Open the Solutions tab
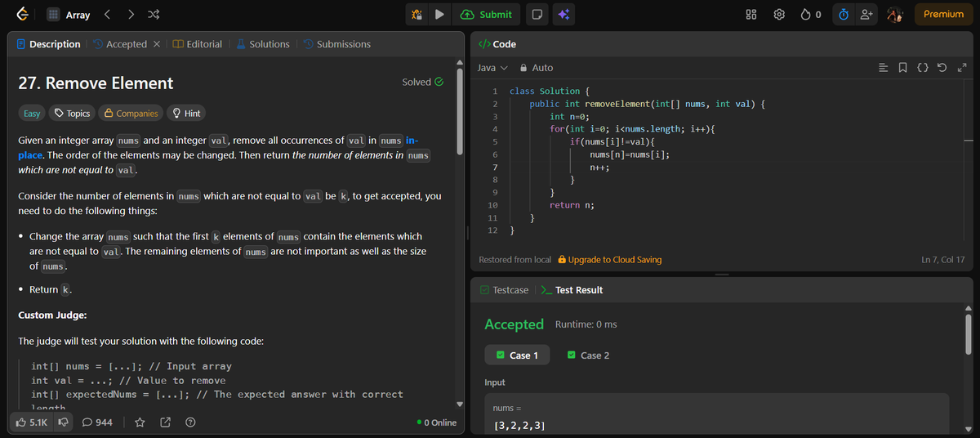The image size is (980, 438). point(263,44)
